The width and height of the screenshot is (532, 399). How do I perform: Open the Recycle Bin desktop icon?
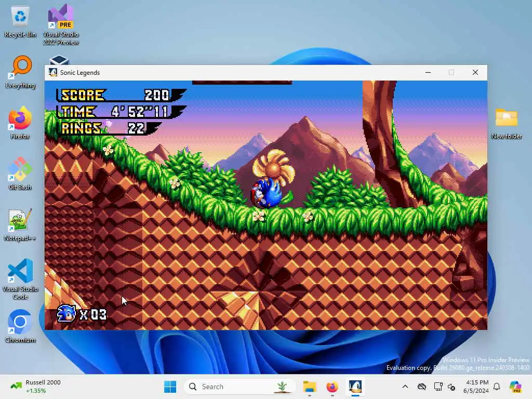pyautogui.click(x=20, y=22)
